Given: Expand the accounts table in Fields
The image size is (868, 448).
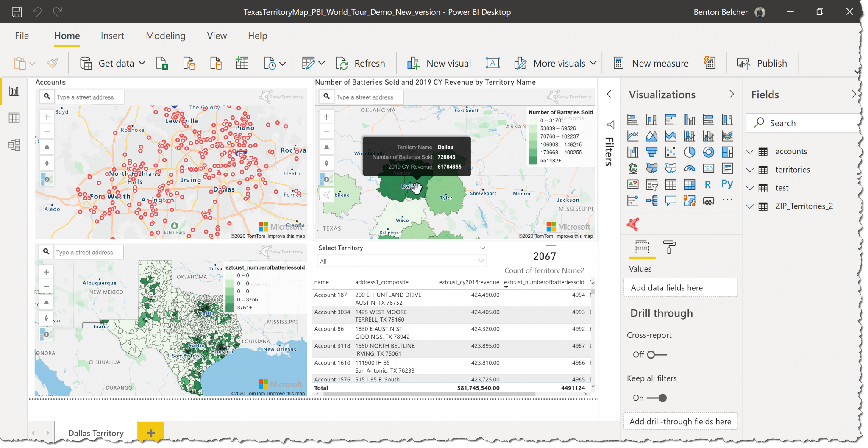Looking at the screenshot, I should tap(750, 151).
